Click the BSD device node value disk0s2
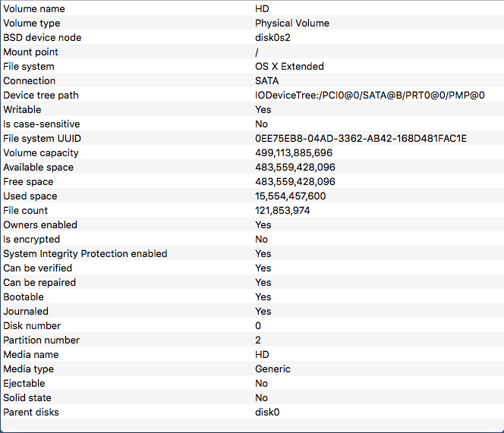504x433 pixels. (x=272, y=38)
